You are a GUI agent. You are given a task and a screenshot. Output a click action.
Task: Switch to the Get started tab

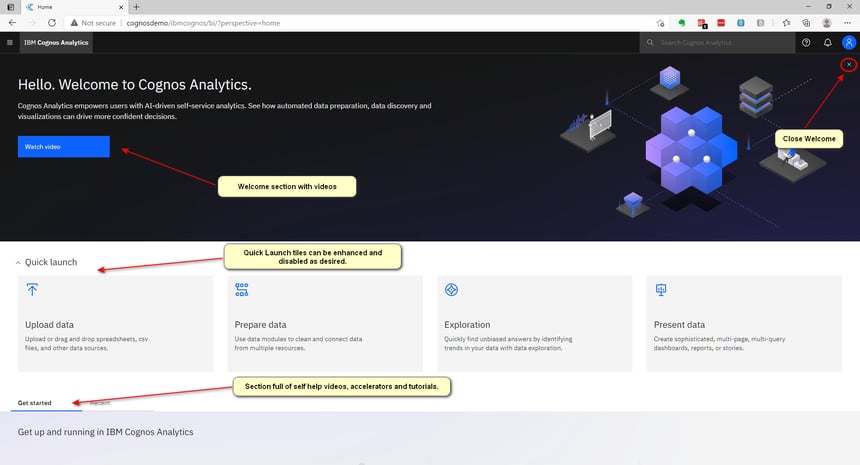tap(35, 403)
